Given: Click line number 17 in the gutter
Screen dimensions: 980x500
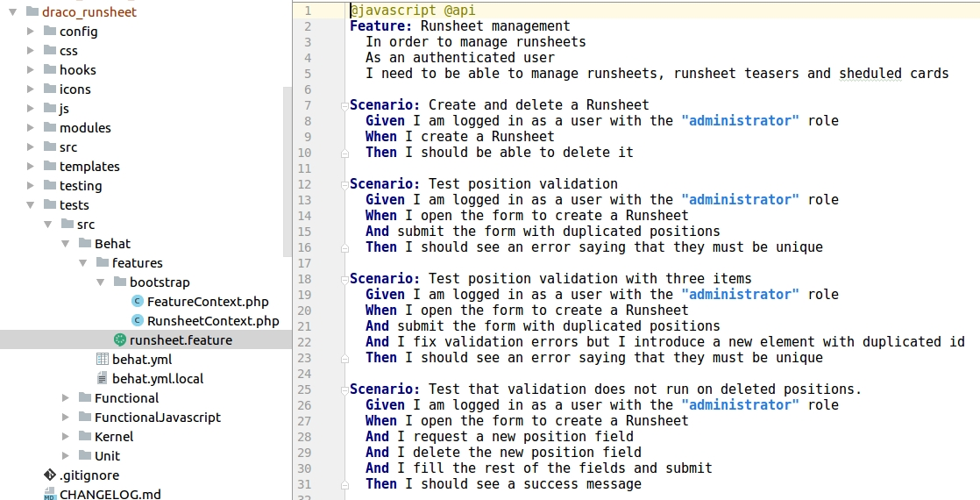Looking at the screenshot, I should click(304, 263).
